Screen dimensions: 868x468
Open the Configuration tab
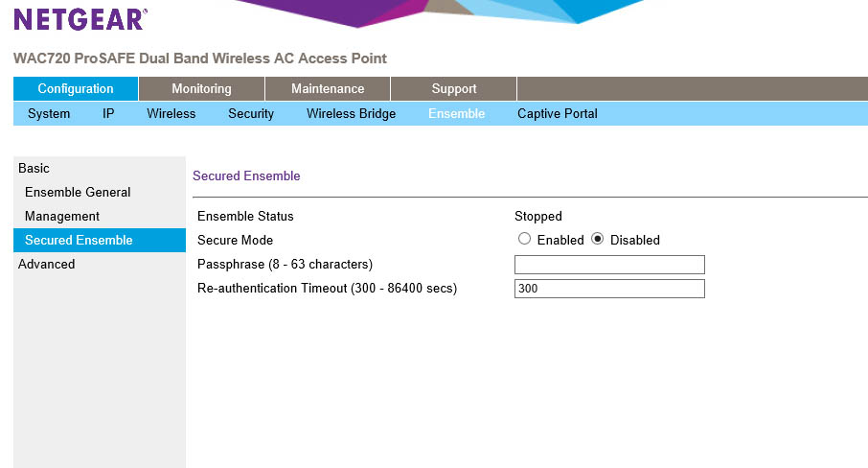tap(76, 88)
